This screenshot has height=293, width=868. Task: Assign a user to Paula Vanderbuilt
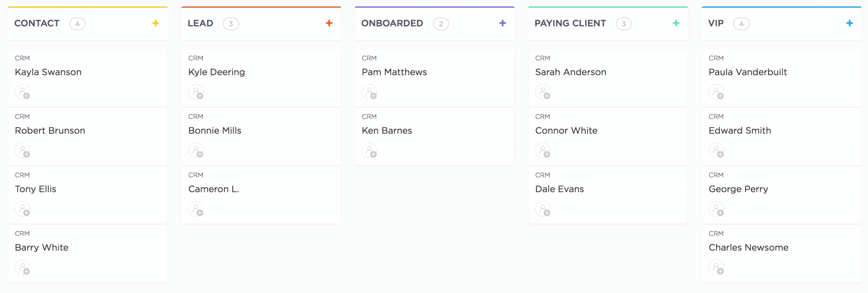coord(716,92)
